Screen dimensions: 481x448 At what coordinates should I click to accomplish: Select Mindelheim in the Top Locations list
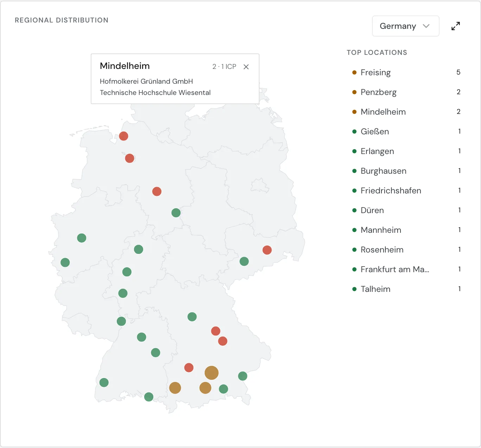pyautogui.click(x=406, y=112)
